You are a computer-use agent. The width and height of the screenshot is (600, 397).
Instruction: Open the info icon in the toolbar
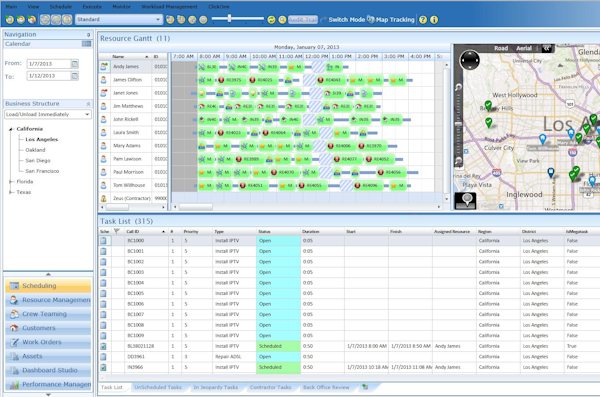pos(434,20)
